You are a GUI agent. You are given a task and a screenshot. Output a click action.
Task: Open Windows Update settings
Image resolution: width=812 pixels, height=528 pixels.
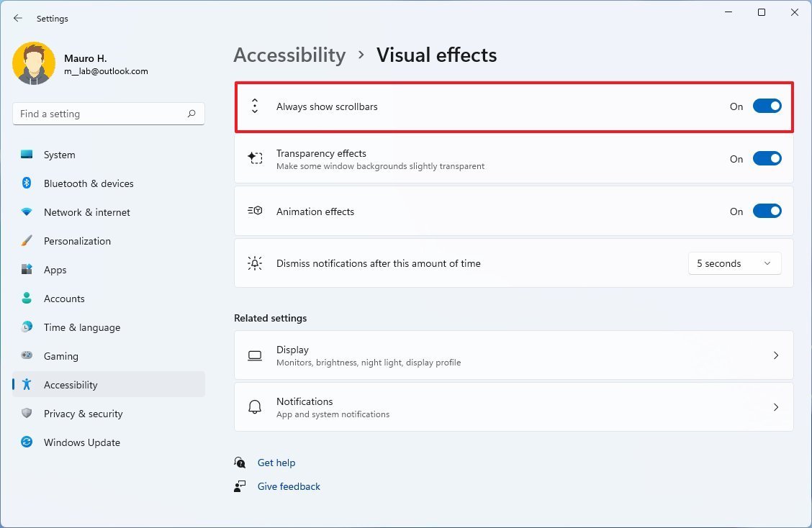click(81, 442)
